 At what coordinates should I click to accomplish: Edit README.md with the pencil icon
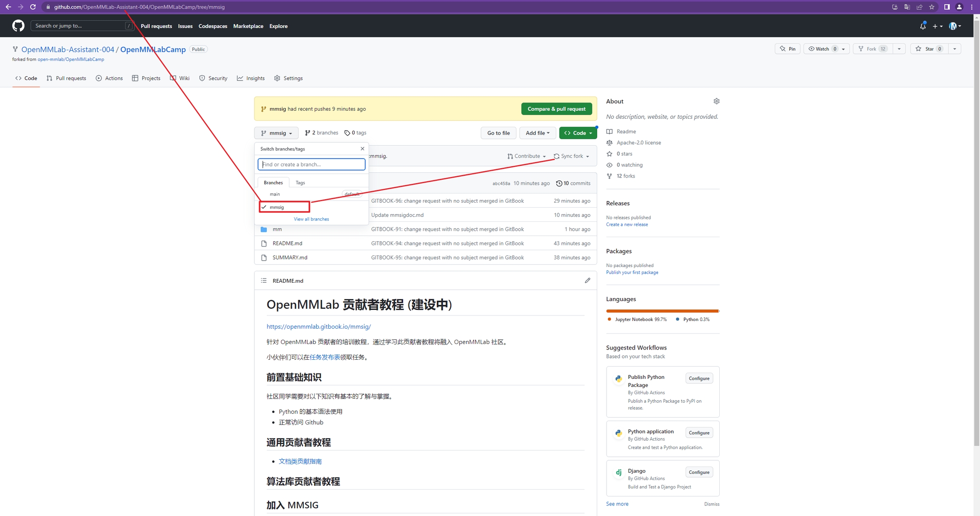click(x=587, y=281)
